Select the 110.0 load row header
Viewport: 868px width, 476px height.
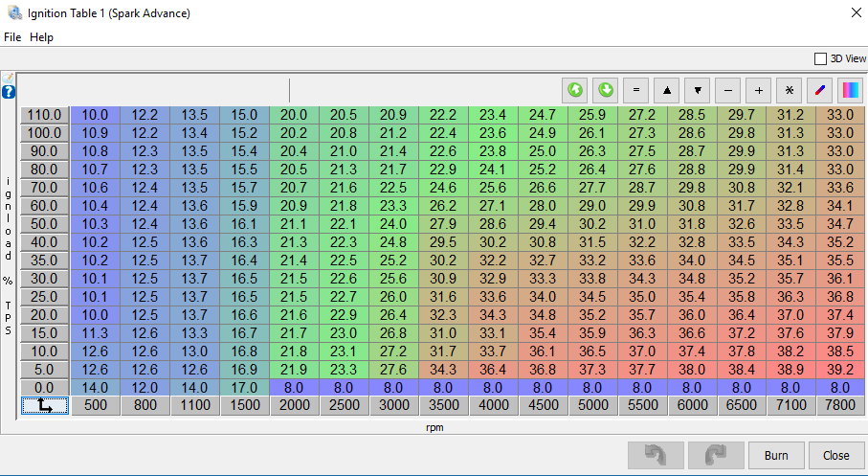[x=45, y=115]
